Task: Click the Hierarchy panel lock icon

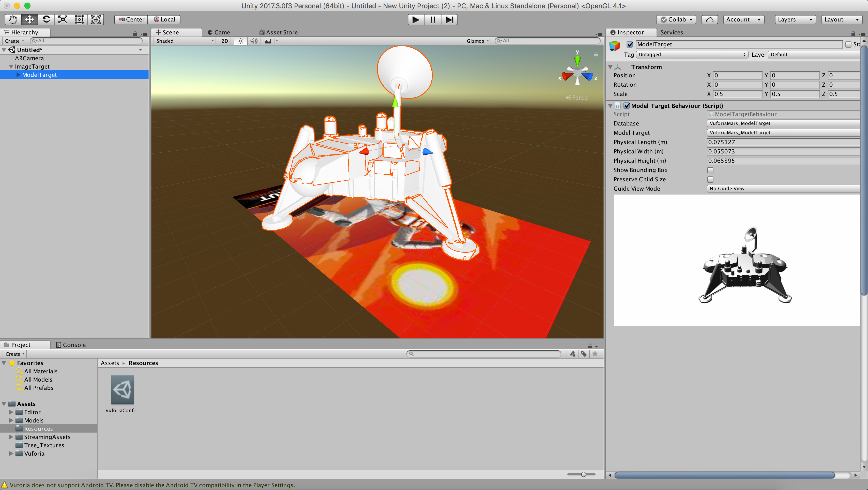Action: coord(135,33)
